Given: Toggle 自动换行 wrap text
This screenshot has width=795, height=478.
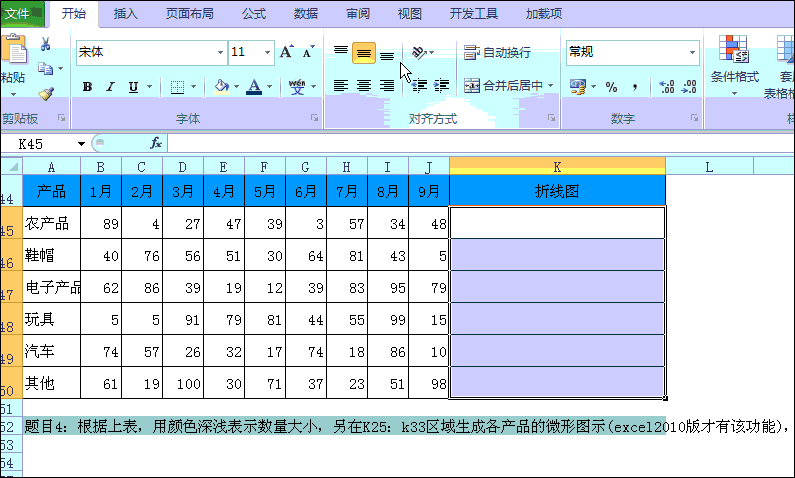Looking at the screenshot, I should tap(497, 52).
